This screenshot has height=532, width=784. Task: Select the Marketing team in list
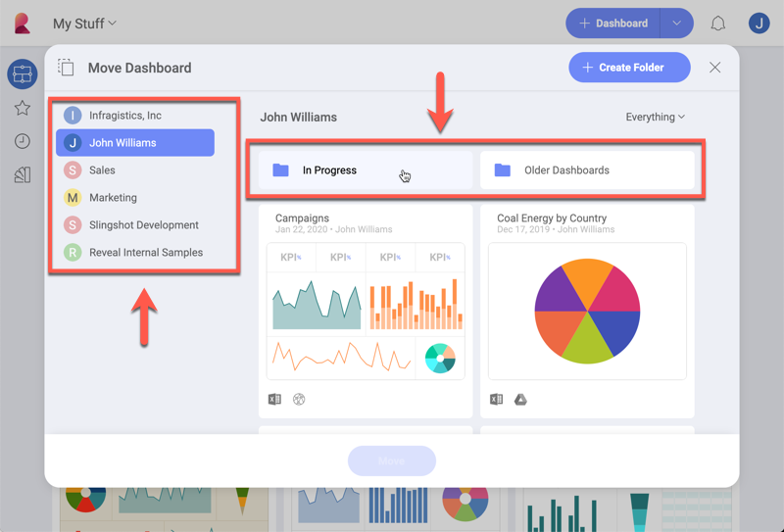click(113, 198)
